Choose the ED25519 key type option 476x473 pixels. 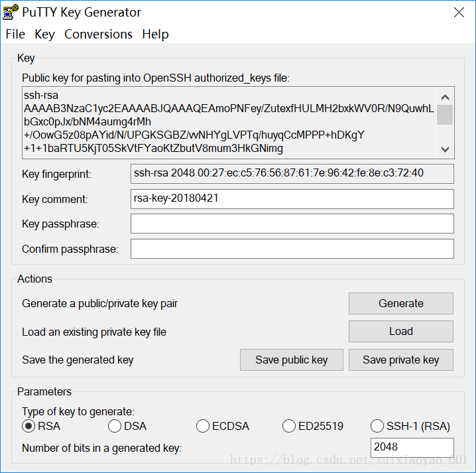click(288, 426)
